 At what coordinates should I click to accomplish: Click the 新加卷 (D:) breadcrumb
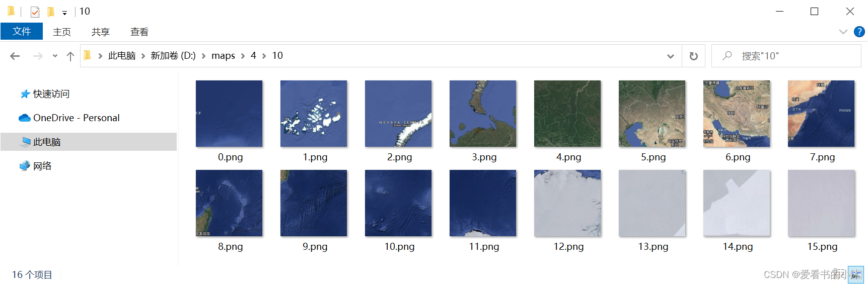tap(173, 56)
